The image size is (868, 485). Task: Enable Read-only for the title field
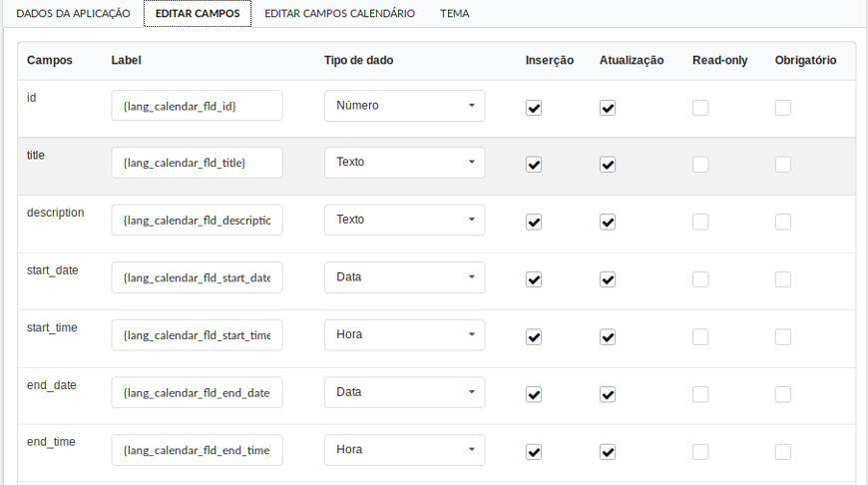click(x=700, y=165)
